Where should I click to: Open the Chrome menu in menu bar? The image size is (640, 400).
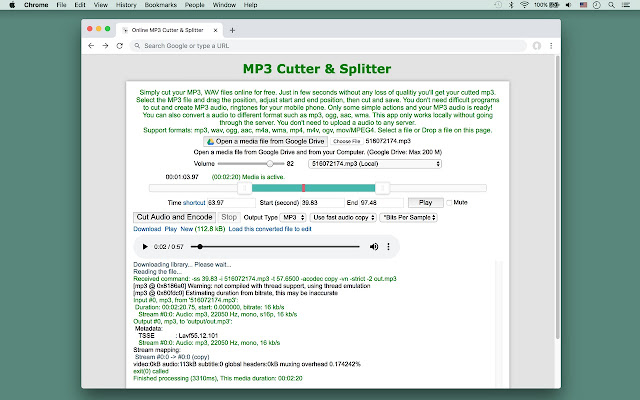(x=36, y=5)
